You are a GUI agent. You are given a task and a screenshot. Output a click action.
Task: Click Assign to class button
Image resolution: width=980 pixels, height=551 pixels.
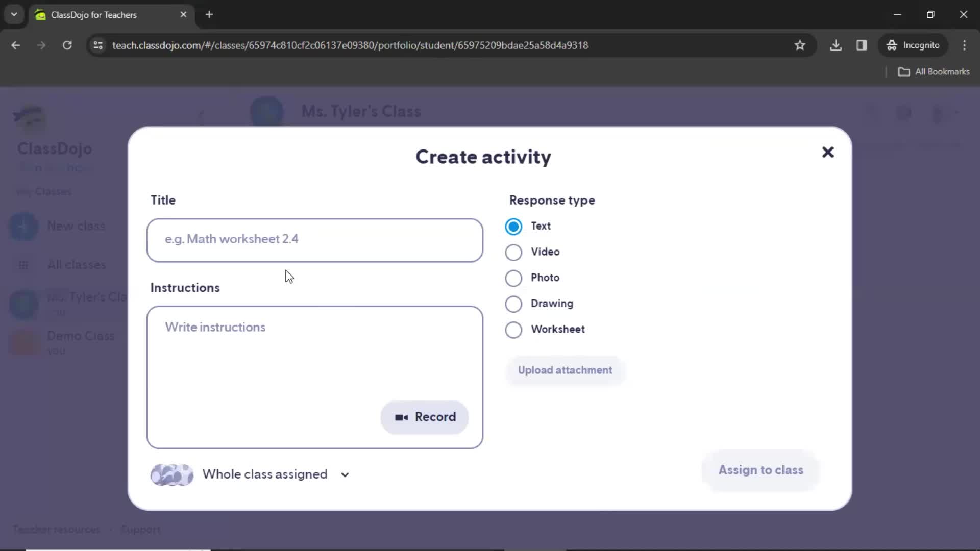point(761,469)
